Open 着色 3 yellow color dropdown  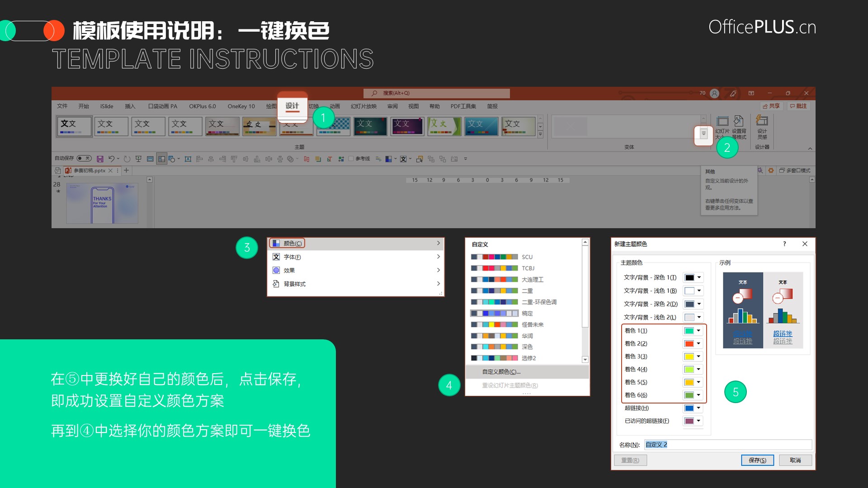tap(693, 357)
